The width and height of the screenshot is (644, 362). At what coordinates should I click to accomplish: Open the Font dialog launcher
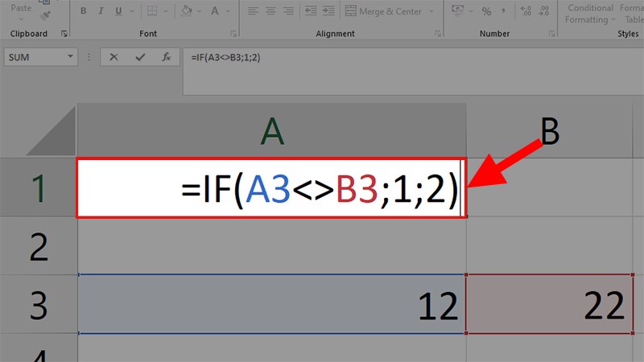pyautogui.click(x=233, y=34)
